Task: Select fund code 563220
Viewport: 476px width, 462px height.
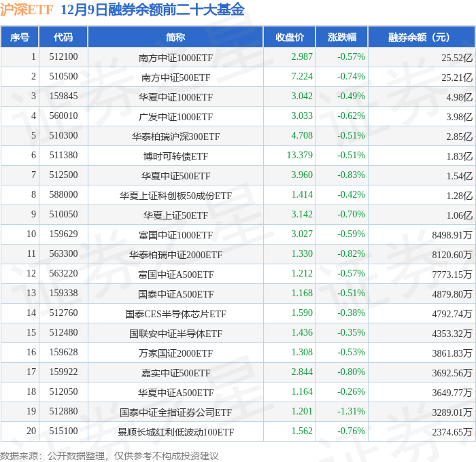Action: tap(63, 274)
